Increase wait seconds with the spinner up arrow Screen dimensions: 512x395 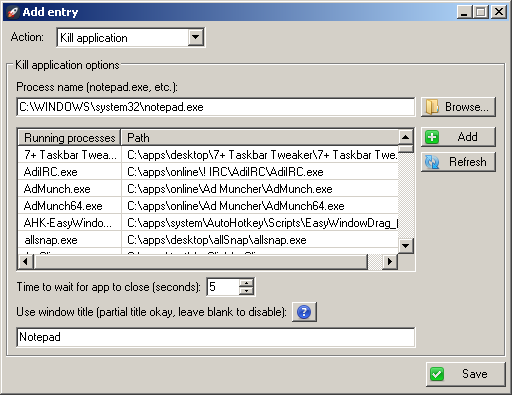coord(246,283)
